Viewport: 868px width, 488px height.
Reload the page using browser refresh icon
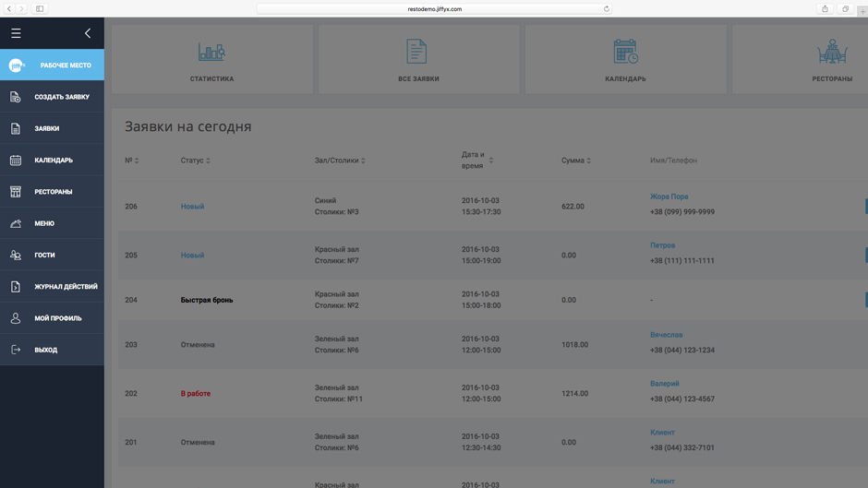coord(607,9)
